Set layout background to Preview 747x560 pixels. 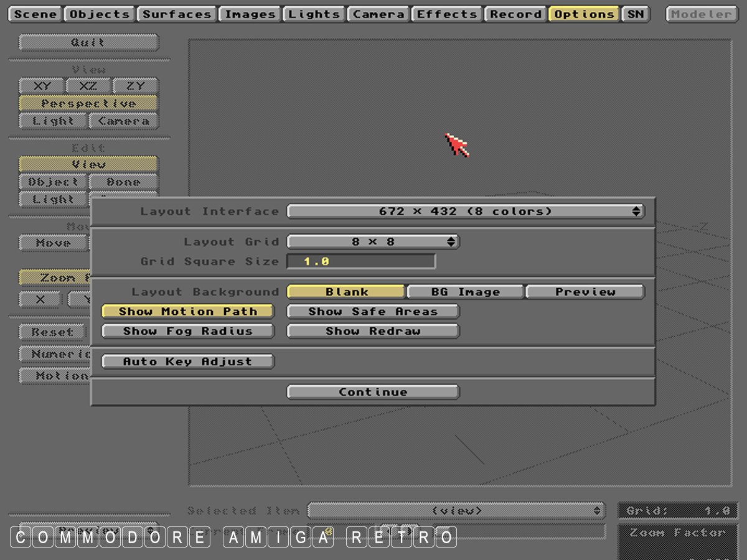click(585, 292)
